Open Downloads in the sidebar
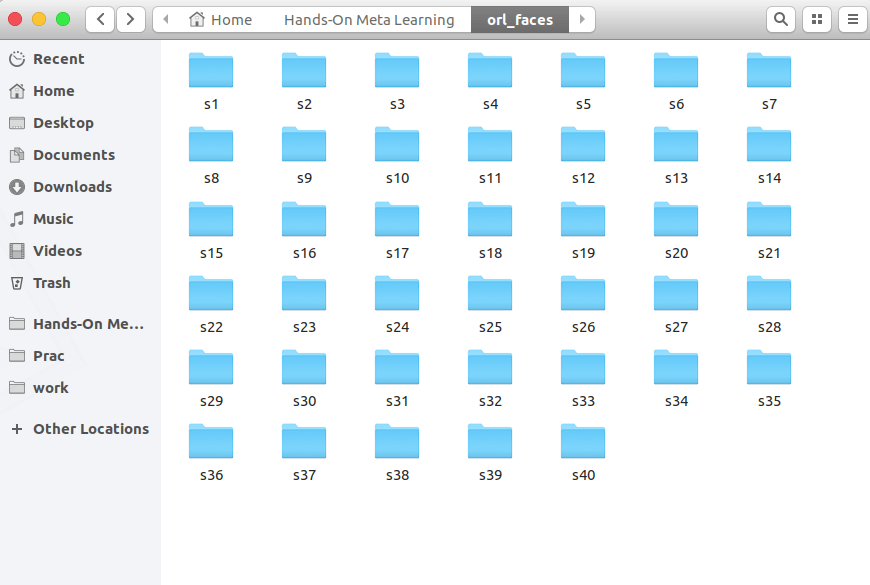 click(71, 187)
